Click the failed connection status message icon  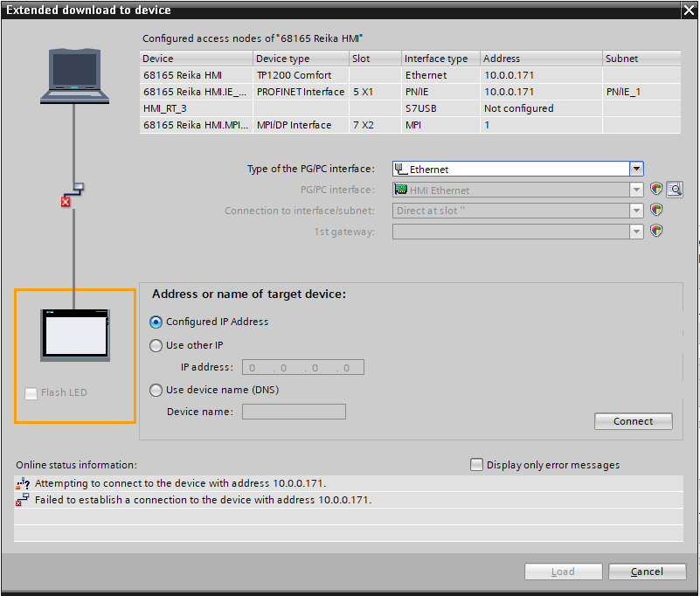tap(23, 501)
